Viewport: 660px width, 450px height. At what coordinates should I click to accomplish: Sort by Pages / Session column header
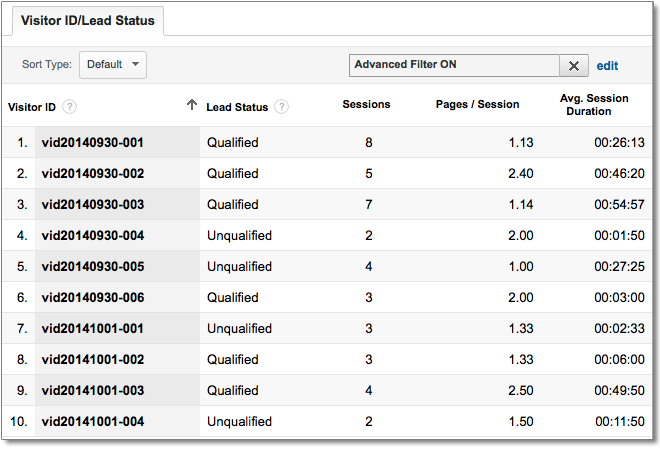[x=477, y=104]
